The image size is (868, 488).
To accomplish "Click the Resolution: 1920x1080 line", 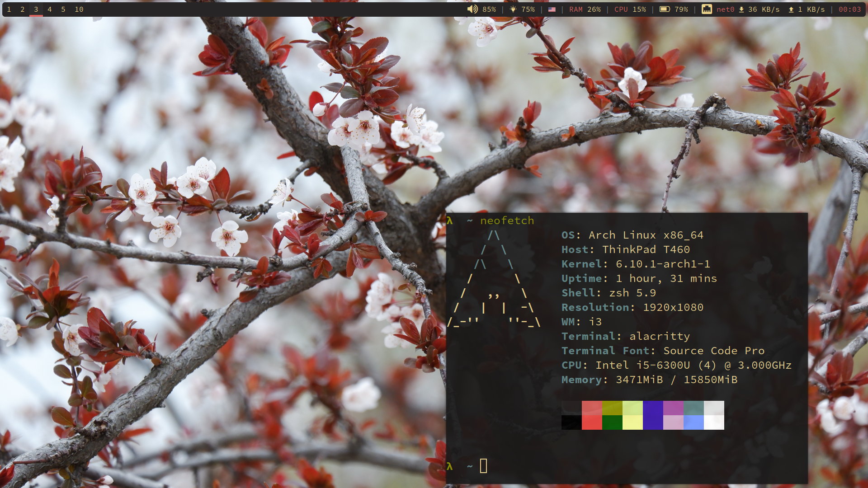I will 632,307.
